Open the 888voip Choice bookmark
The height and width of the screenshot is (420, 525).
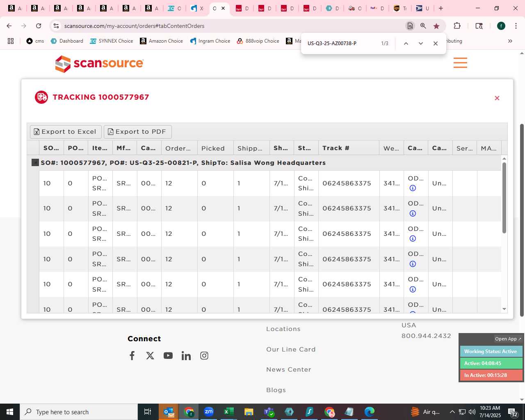click(x=258, y=41)
